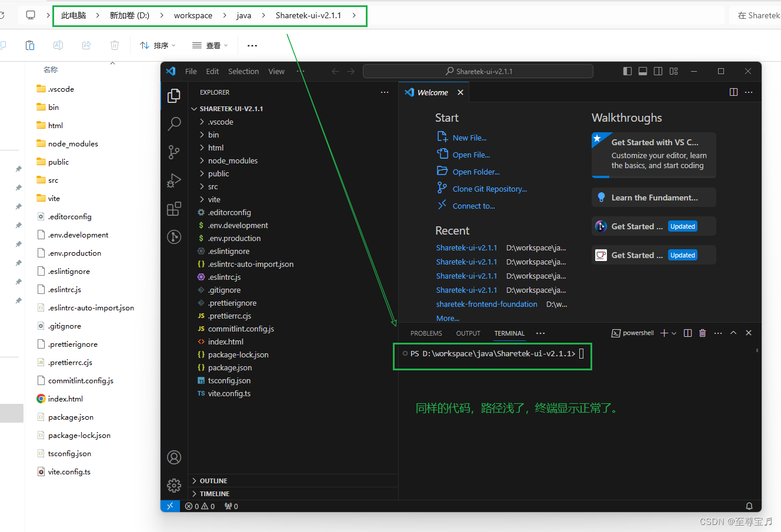Click the New File... link

470,138
